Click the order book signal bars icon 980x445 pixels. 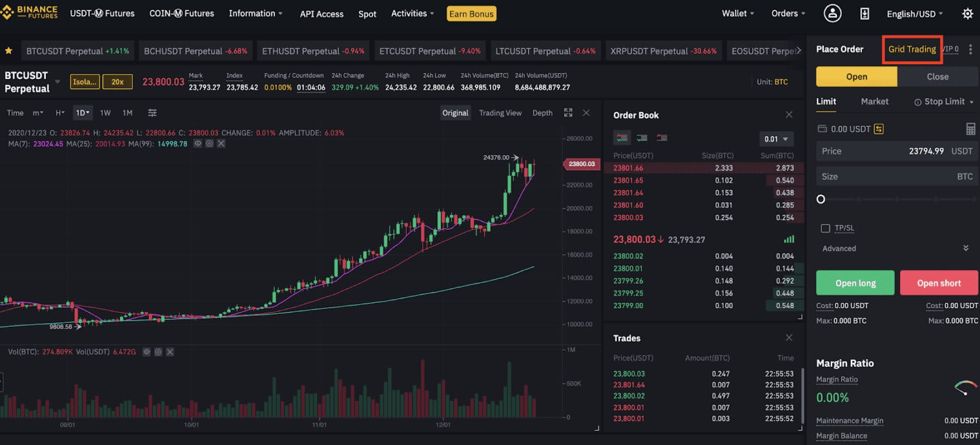[x=789, y=239]
